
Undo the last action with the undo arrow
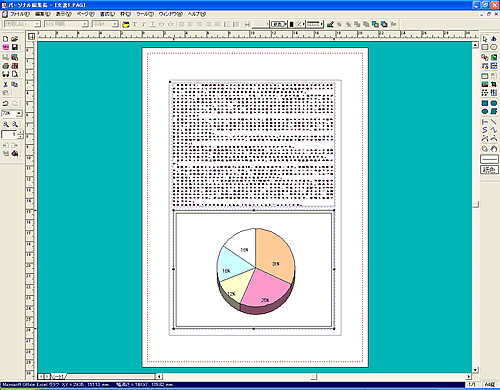click(x=6, y=103)
